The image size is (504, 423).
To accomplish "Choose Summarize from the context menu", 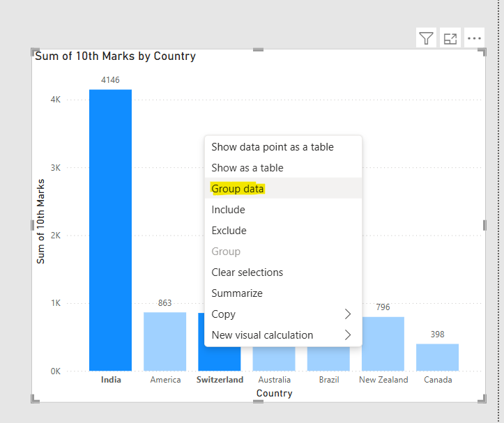I will [x=237, y=293].
